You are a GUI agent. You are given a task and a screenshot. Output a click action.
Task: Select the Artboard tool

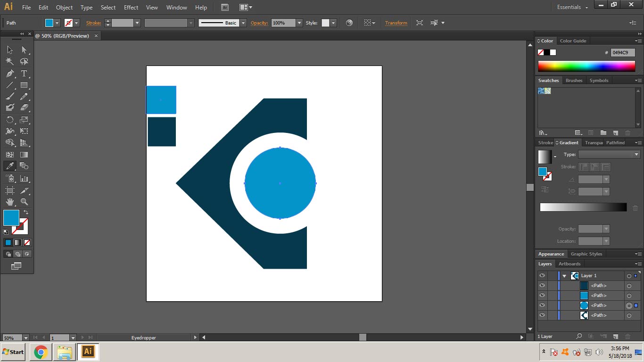tap(10, 190)
